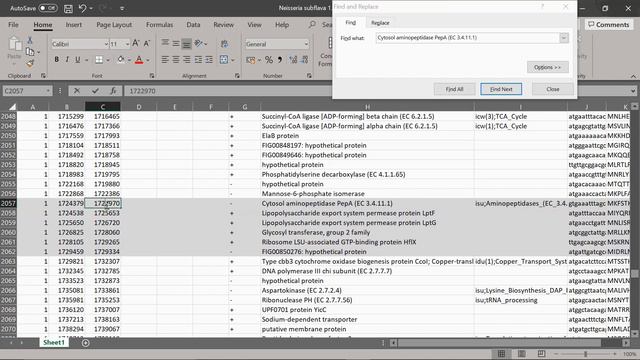
Task: Open Name Box dropdown arrow
Action: 48,91
